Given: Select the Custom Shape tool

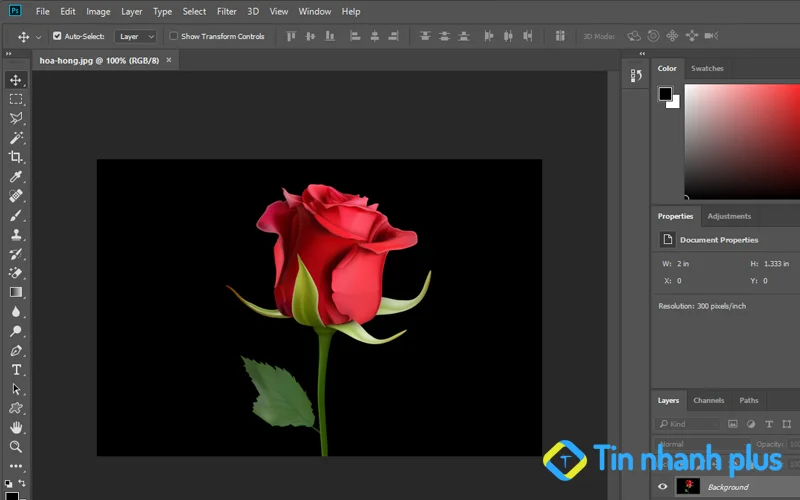Looking at the screenshot, I should pyautogui.click(x=16, y=408).
